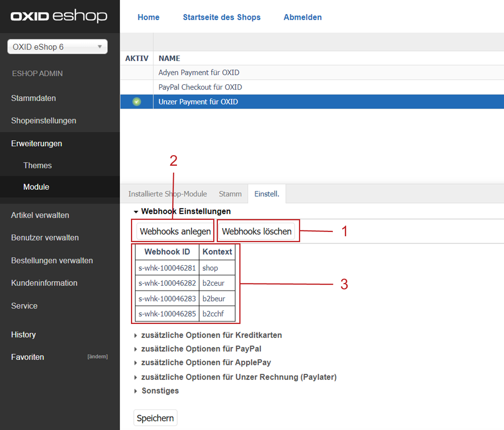Switch to the Stamm tab
This screenshot has width=504, height=430.
coord(230,194)
